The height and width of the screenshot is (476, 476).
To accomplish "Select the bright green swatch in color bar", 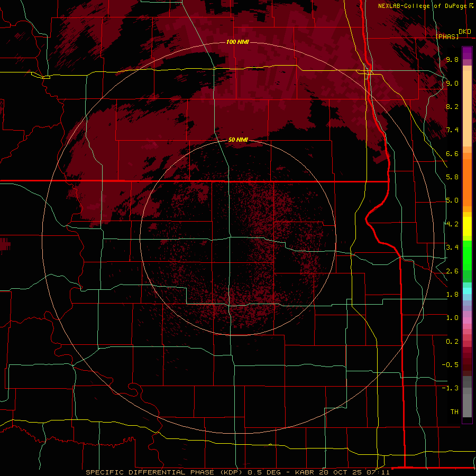I will point(467,255).
